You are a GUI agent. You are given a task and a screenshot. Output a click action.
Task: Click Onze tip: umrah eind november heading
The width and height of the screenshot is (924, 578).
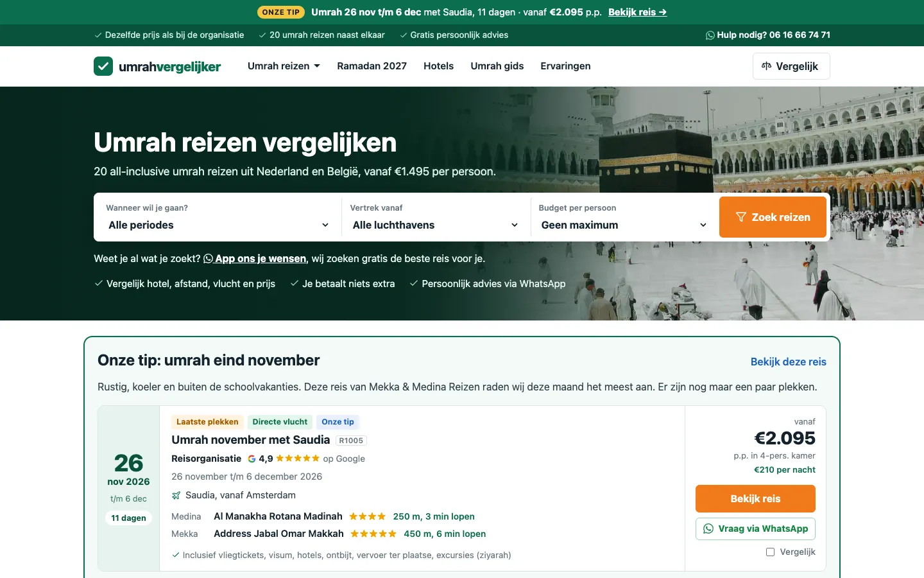[209, 360]
